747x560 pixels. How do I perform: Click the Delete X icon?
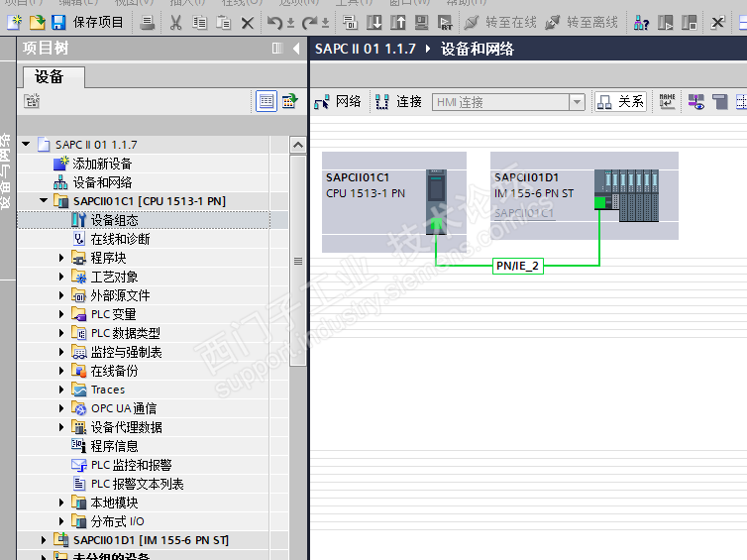click(x=248, y=23)
